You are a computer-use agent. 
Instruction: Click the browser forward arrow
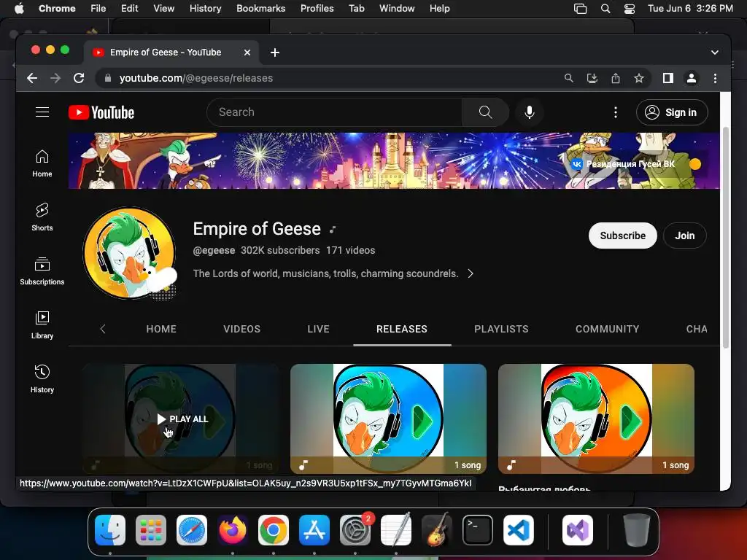click(55, 78)
